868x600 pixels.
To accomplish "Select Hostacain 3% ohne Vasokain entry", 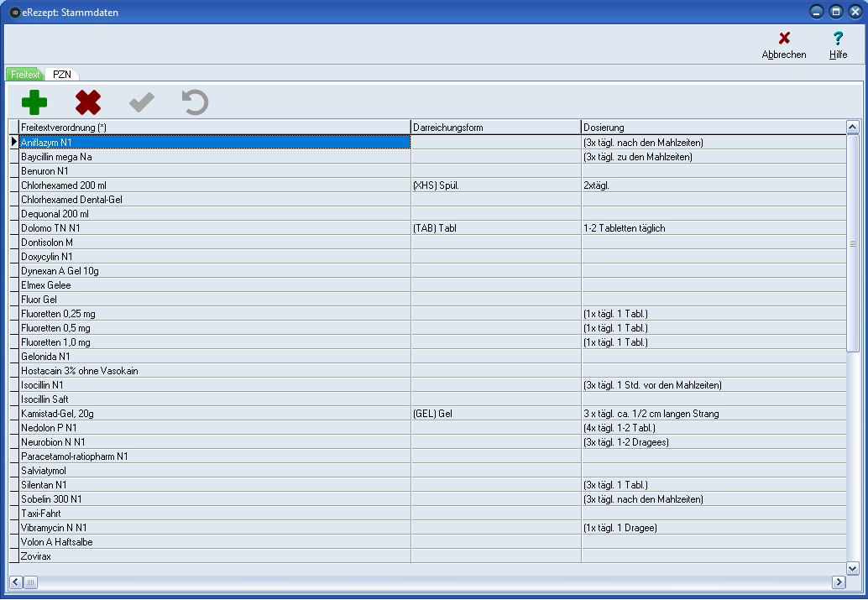I will point(215,371).
